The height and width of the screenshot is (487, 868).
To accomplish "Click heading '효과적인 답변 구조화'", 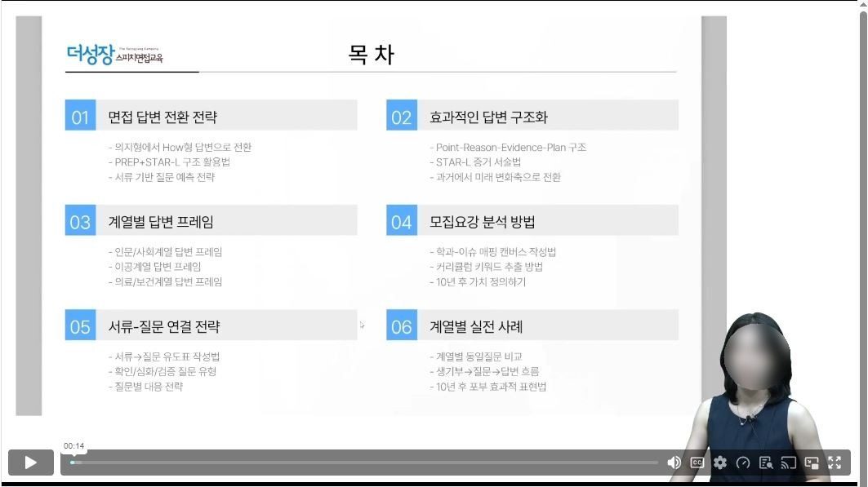I will tap(488, 117).
